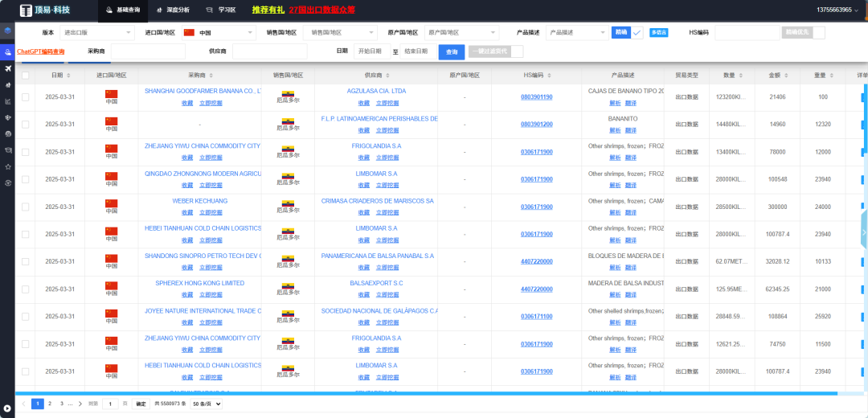Viewport: 868px width, 418px height.
Task: Click the 开始日期 start date field
Action: (372, 51)
